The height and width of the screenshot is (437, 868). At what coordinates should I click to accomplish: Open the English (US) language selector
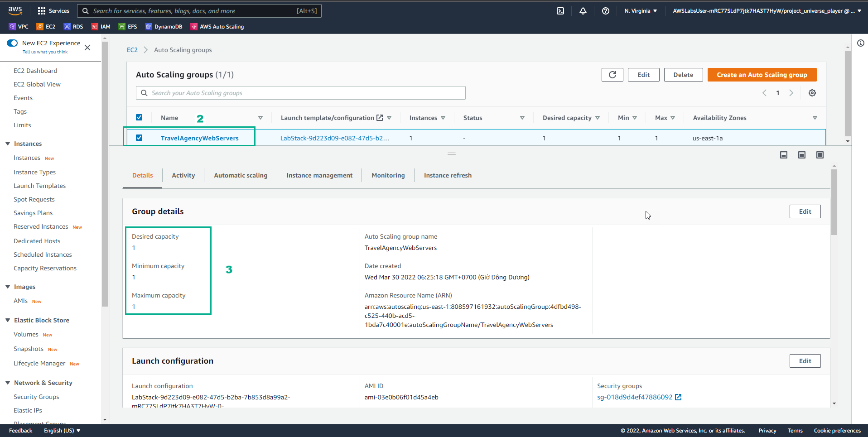tap(62, 431)
